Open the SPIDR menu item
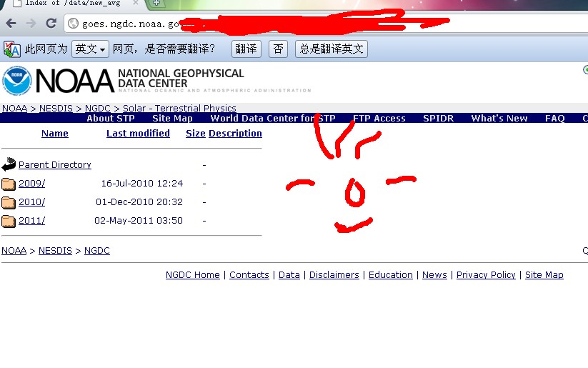This screenshot has width=588, height=368. pyautogui.click(x=439, y=118)
